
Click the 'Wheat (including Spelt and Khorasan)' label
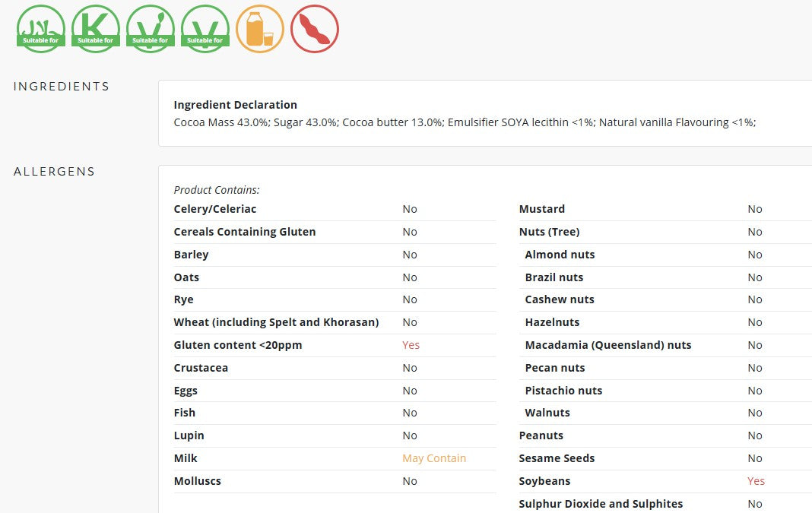coord(276,322)
